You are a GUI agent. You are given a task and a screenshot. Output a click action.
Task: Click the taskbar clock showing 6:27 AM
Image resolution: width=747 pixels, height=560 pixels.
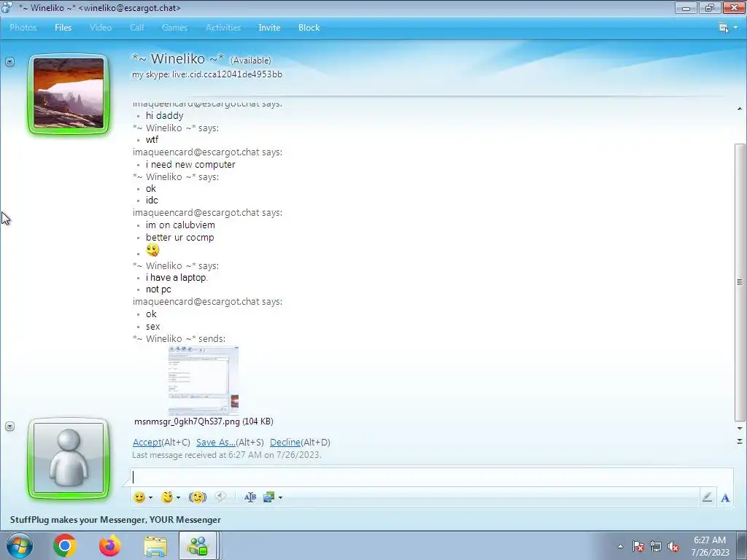(x=710, y=546)
